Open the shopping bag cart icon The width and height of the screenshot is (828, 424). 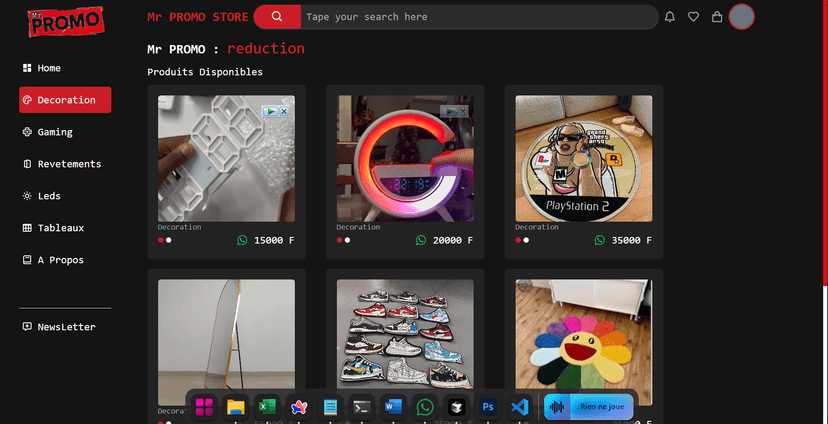click(x=717, y=17)
